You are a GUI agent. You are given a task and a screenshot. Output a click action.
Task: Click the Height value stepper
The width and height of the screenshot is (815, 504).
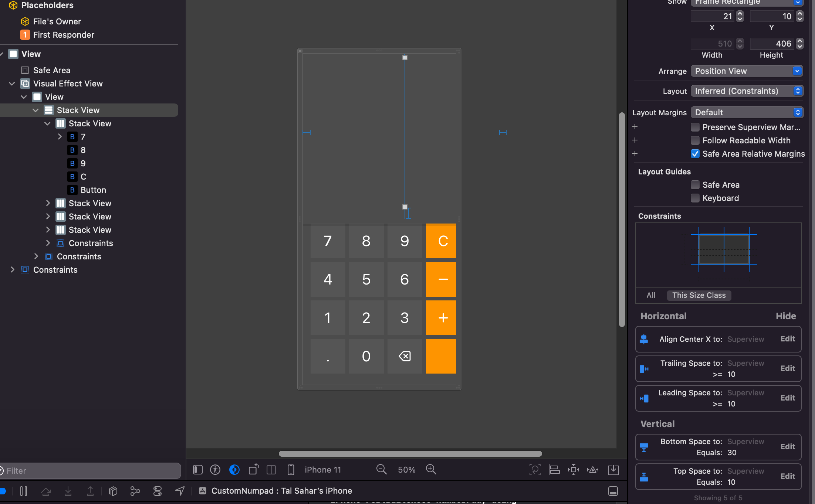(799, 44)
